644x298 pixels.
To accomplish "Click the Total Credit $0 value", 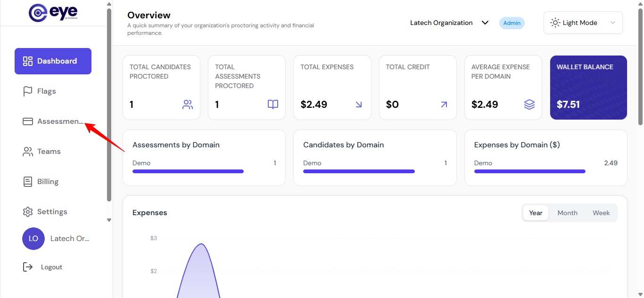I will (x=392, y=105).
